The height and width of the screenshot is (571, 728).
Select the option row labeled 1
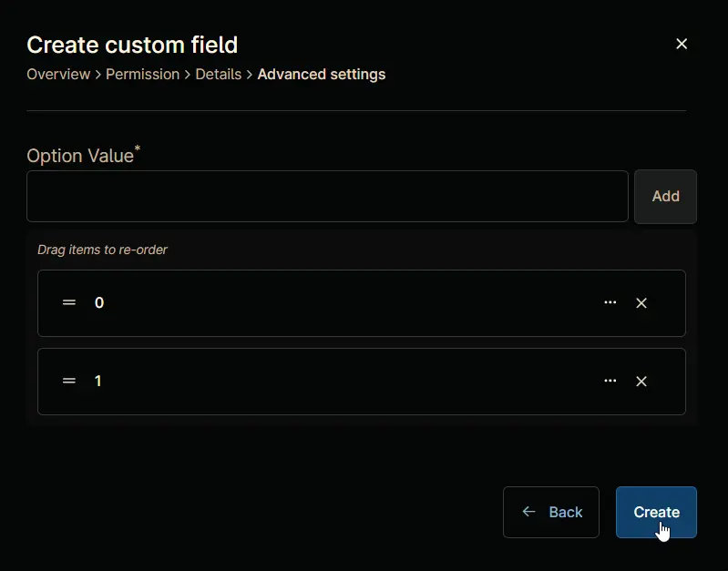[x=361, y=382]
